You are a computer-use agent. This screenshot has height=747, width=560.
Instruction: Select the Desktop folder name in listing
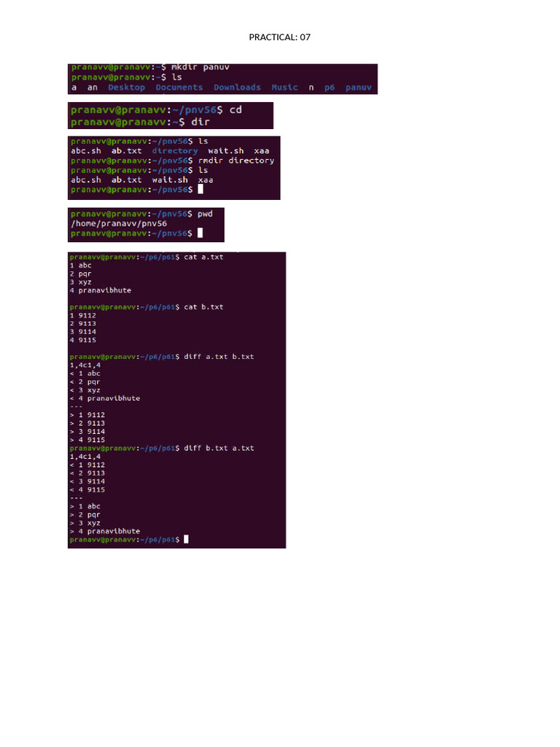coord(126,88)
